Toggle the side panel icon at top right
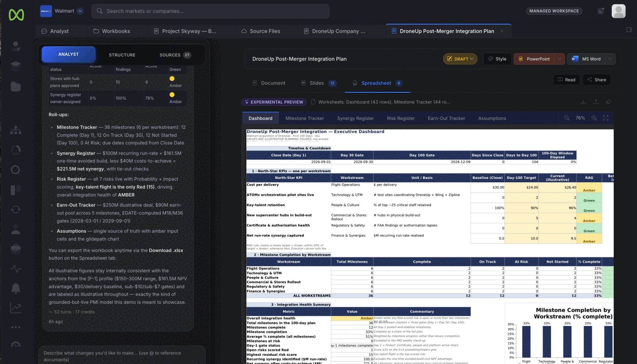 629,30
